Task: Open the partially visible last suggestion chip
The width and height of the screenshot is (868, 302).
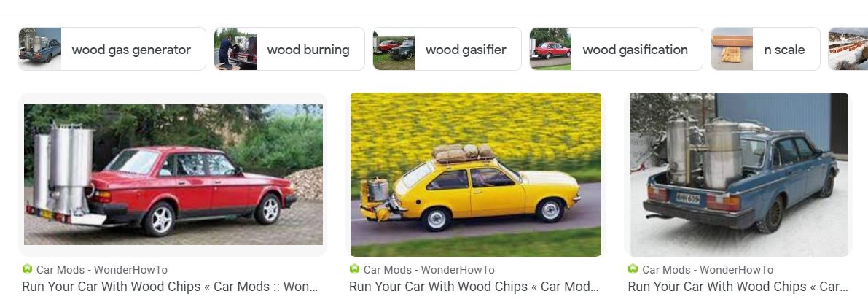Action: [848, 49]
